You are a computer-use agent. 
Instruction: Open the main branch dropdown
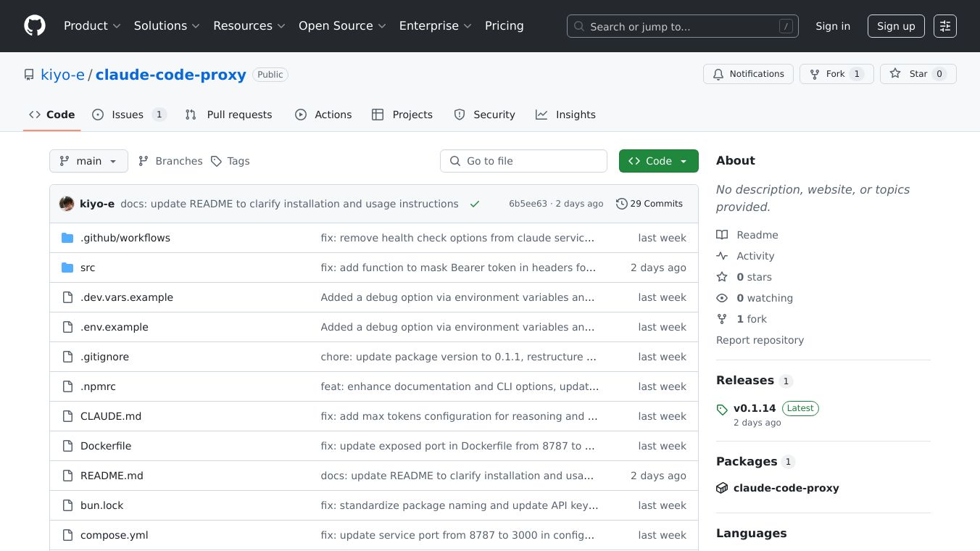[x=88, y=161]
